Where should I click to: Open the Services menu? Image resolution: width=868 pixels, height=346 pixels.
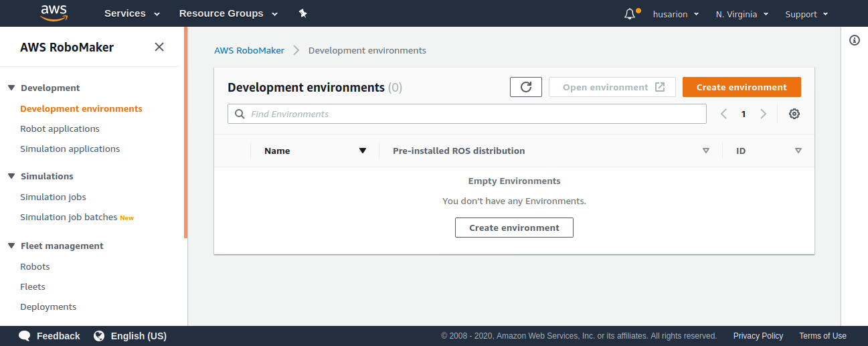pos(132,13)
